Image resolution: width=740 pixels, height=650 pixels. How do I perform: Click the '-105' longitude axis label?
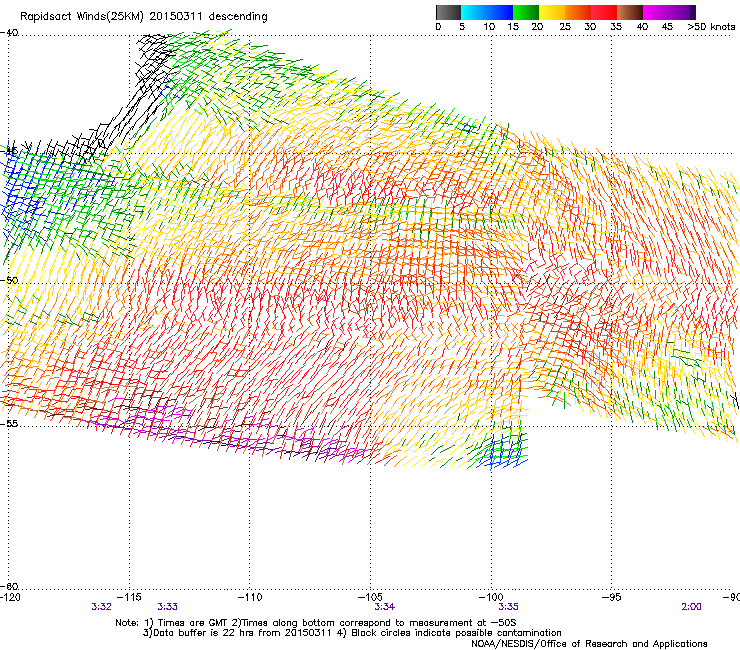coord(370,598)
